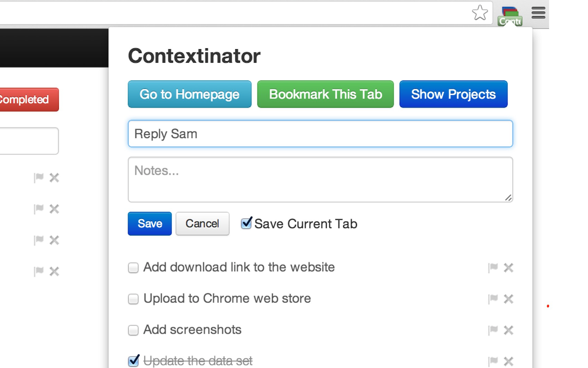This screenshot has width=588, height=368.
Task: Delete the "Add screenshots" task
Action: pos(509,330)
